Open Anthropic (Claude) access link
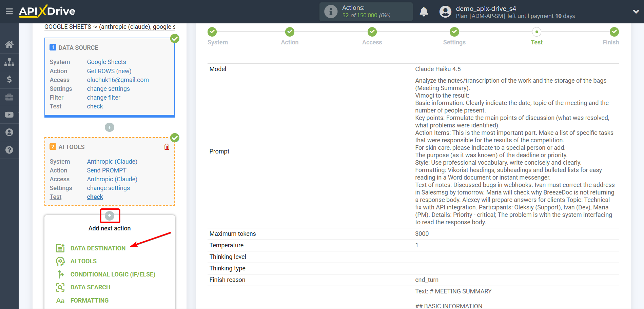644x309 pixels. (x=112, y=179)
